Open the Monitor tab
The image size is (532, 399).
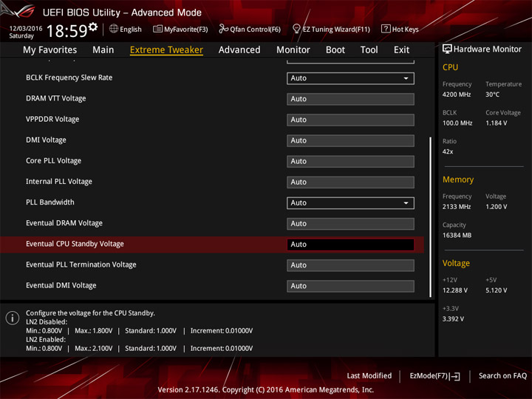(x=293, y=50)
